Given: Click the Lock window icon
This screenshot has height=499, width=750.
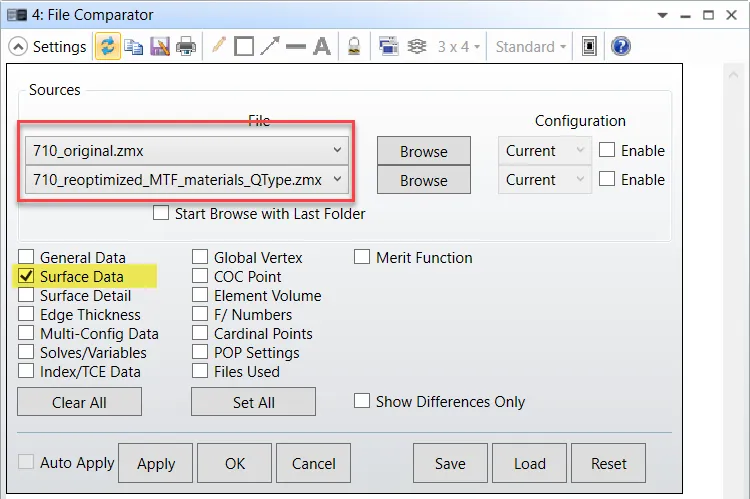Looking at the screenshot, I should point(353,47).
